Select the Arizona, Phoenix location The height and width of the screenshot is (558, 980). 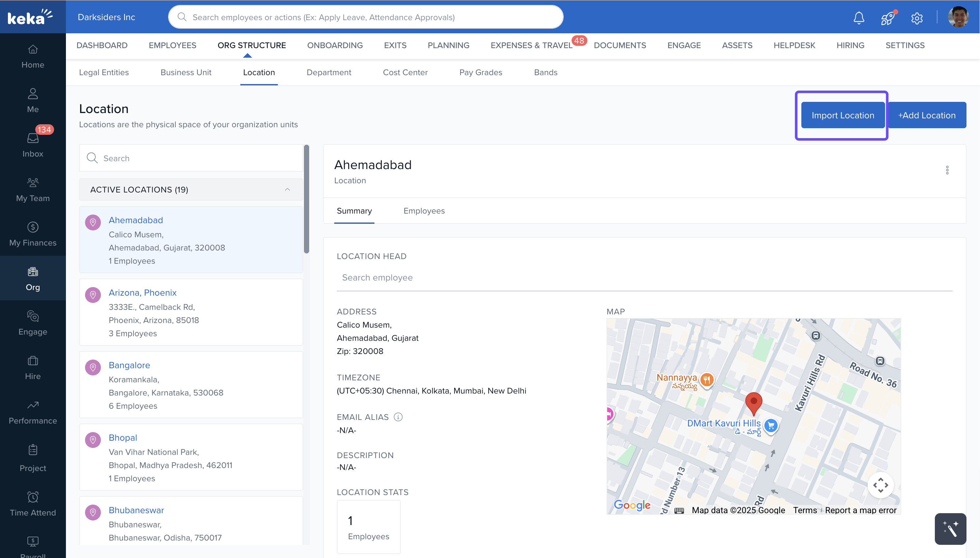(143, 292)
